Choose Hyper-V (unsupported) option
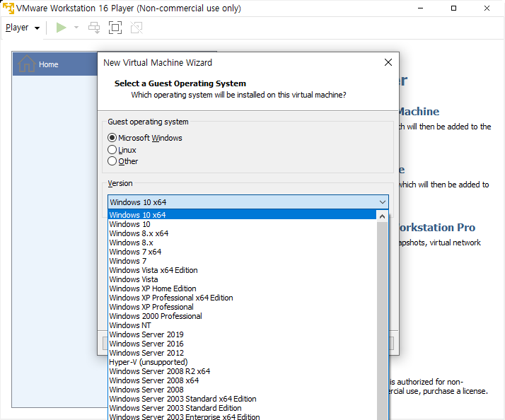The width and height of the screenshot is (505, 420). pos(242,362)
